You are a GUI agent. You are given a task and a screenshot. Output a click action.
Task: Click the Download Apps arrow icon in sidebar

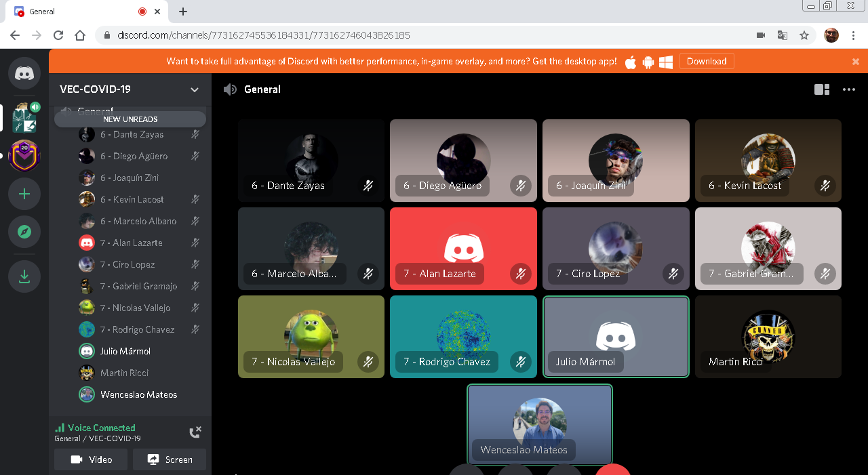click(x=24, y=276)
